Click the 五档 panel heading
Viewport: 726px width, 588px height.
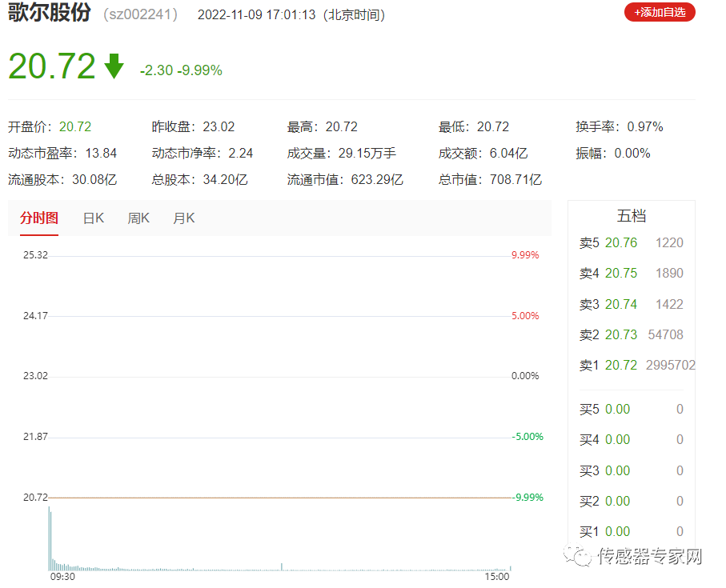tap(632, 215)
